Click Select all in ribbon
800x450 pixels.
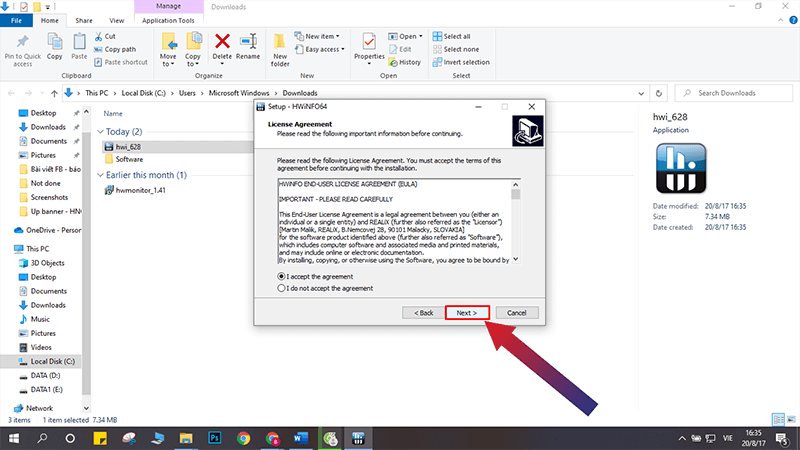[452, 36]
